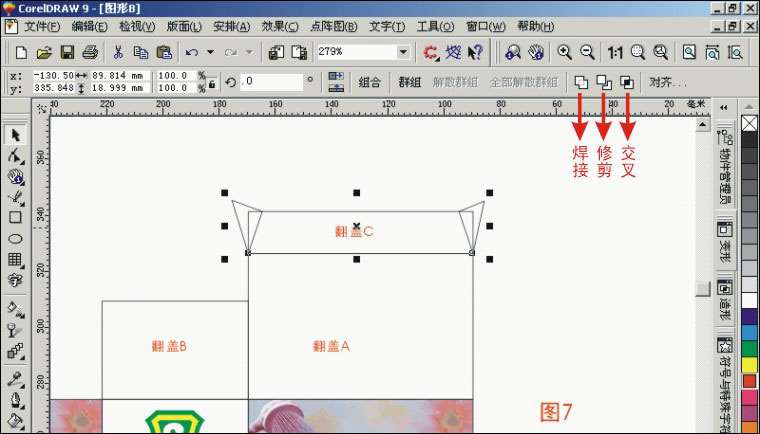Click the Trim (修剪) shaping icon

[x=604, y=82]
